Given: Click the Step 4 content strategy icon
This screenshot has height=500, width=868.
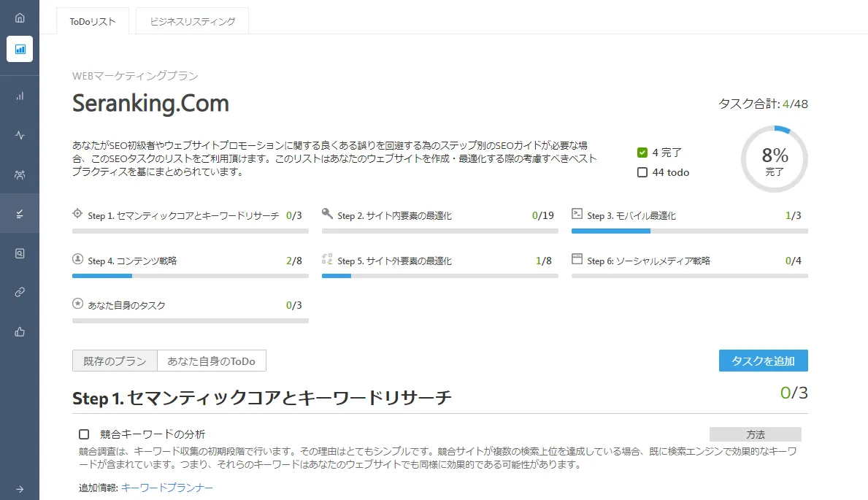Looking at the screenshot, I should (77, 259).
